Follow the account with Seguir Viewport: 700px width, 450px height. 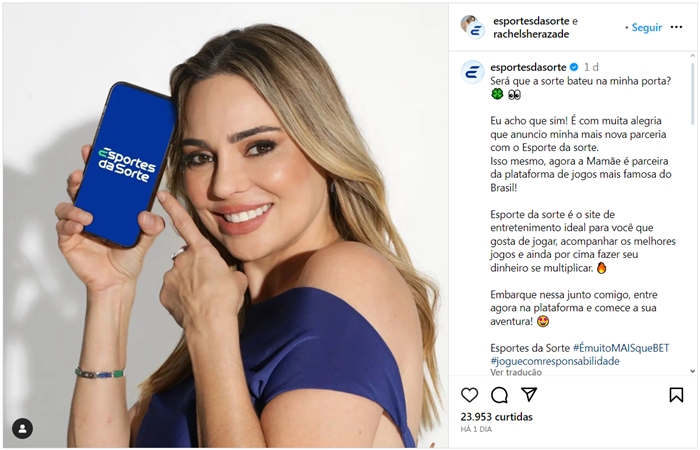point(646,27)
